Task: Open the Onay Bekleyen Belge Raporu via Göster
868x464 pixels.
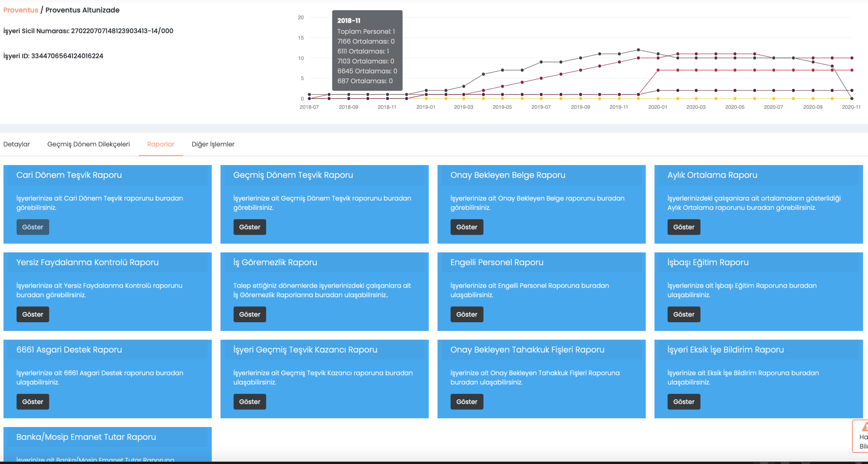Action: [467, 227]
